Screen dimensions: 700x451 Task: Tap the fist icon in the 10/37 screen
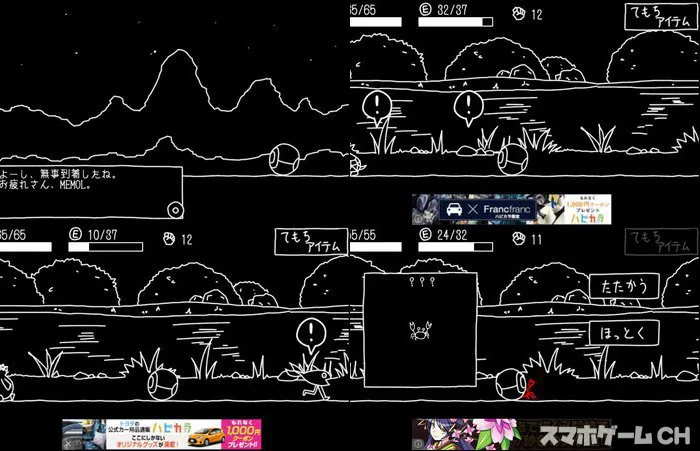coord(169,238)
